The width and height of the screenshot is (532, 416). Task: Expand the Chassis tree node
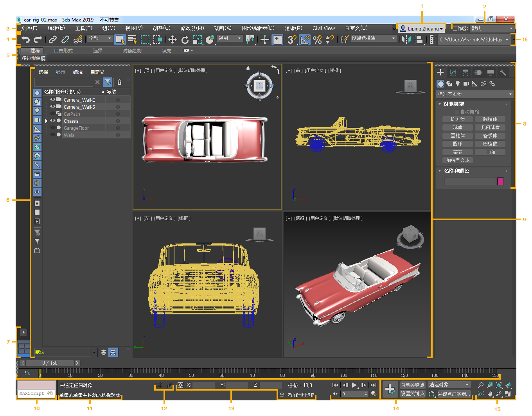click(x=47, y=121)
